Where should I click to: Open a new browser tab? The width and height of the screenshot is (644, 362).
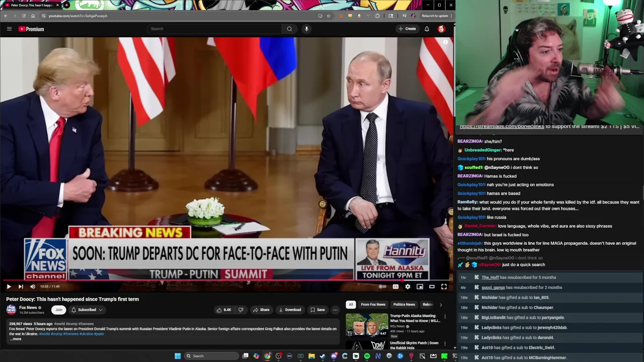pos(66,5)
